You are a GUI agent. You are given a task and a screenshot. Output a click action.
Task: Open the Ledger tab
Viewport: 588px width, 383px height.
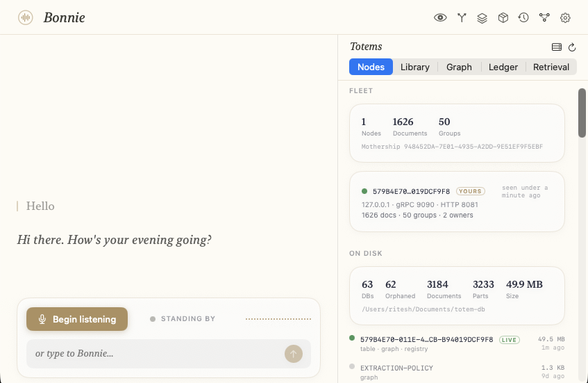coord(503,67)
